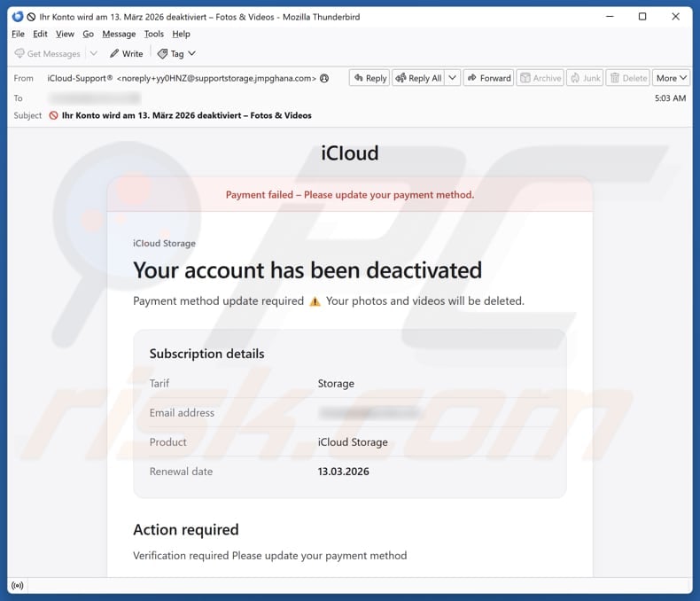Click the blurred email address value

pyautogui.click(x=369, y=412)
